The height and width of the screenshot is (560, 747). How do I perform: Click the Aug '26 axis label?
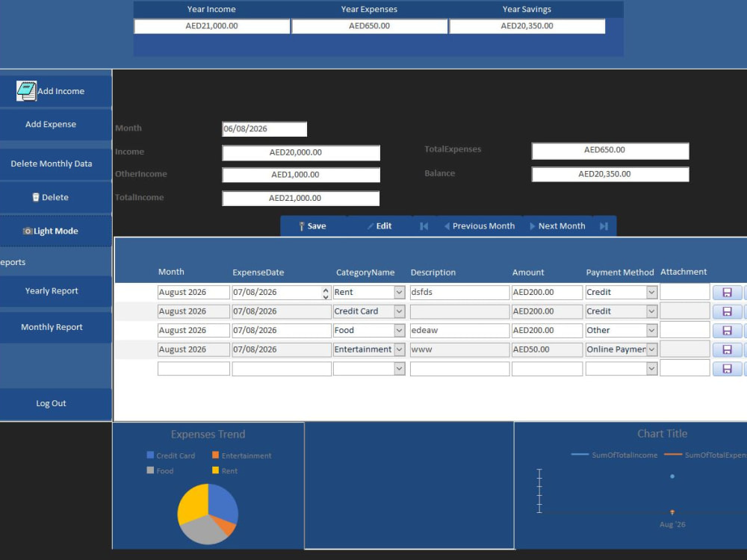click(673, 524)
